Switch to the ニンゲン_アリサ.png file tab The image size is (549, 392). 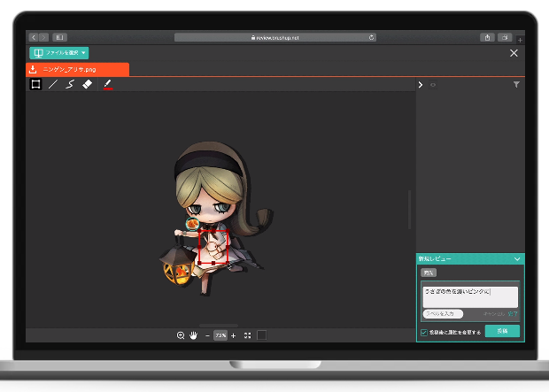(77, 69)
